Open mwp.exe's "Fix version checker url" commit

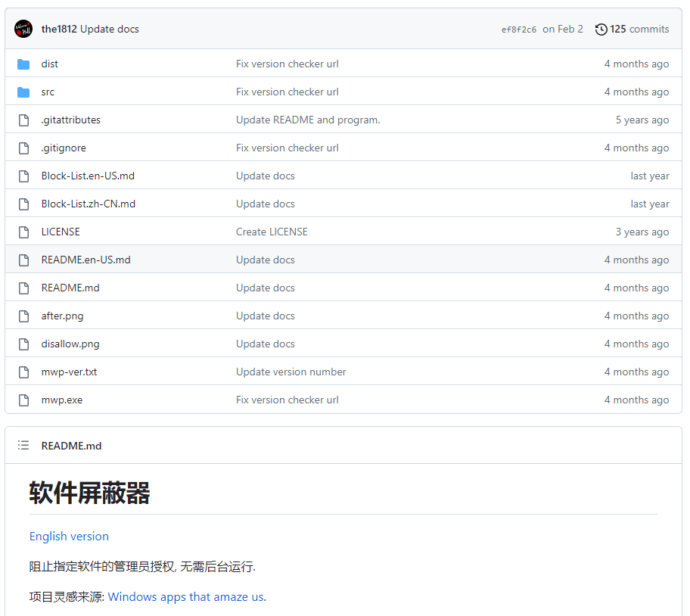click(x=287, y=400)
